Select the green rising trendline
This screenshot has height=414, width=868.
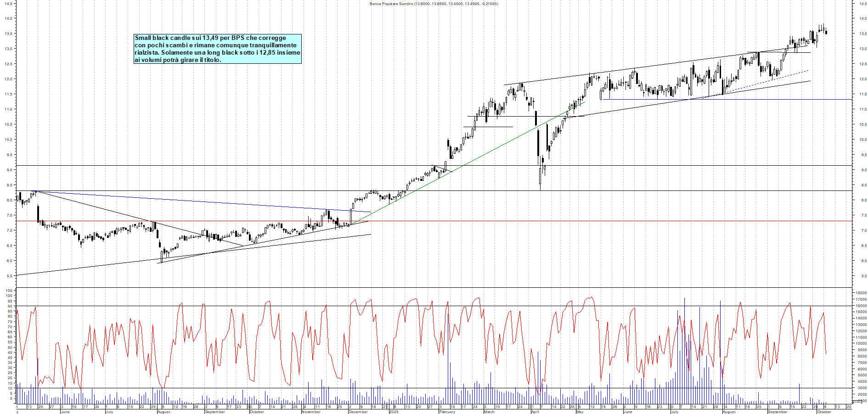(459, 168)
